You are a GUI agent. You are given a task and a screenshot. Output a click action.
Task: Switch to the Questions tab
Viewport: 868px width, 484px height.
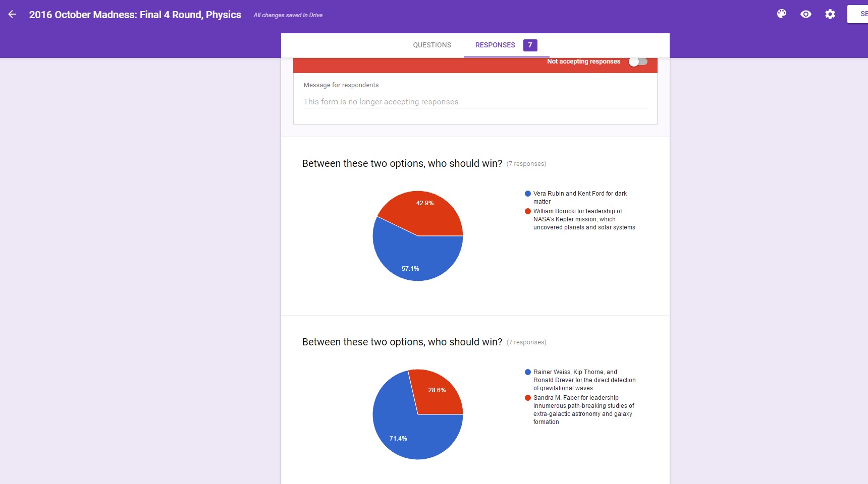point(432,45)
